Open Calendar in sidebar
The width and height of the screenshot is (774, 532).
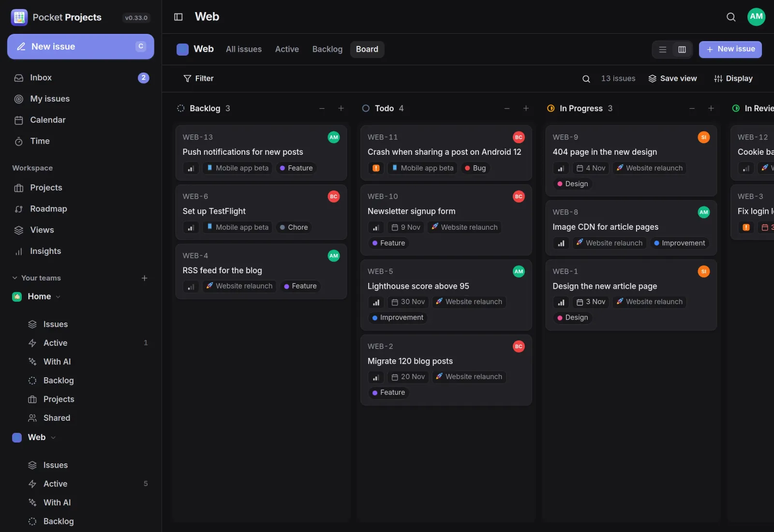(81, 120)
